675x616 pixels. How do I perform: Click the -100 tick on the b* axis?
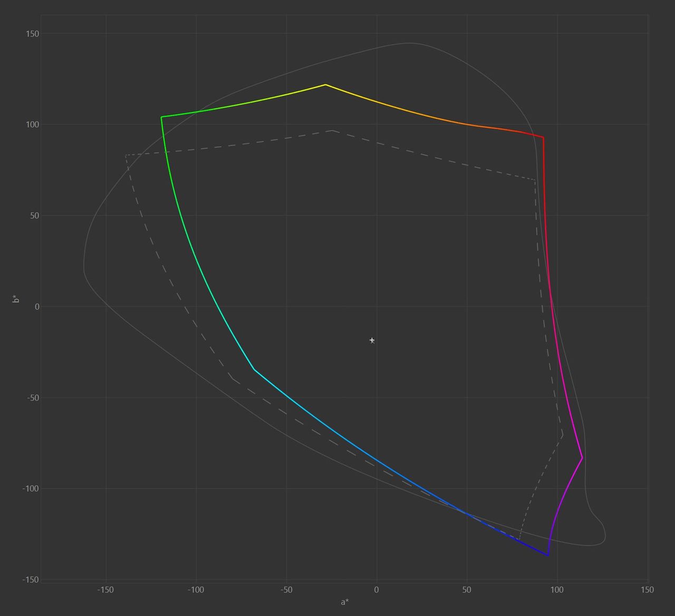click(x=31, y=488)
